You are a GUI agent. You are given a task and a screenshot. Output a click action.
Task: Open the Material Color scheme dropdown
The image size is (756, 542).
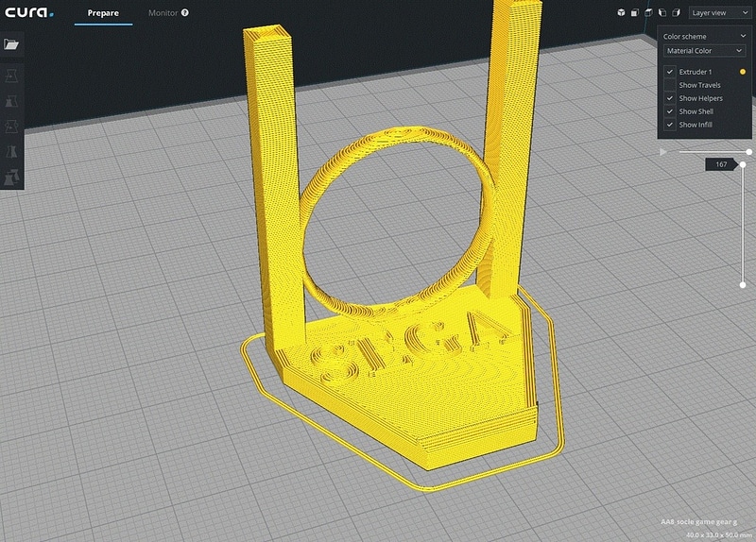tap(704, 51)
